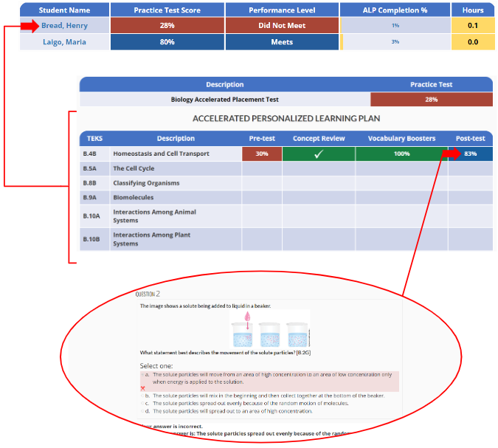Click the Performance Level column header

point(281,10)
